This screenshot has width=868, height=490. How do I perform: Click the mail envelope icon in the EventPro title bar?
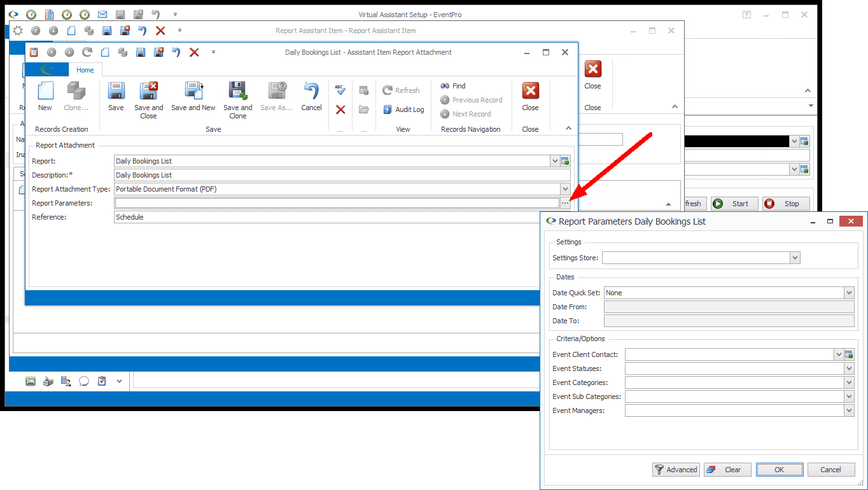102,14
